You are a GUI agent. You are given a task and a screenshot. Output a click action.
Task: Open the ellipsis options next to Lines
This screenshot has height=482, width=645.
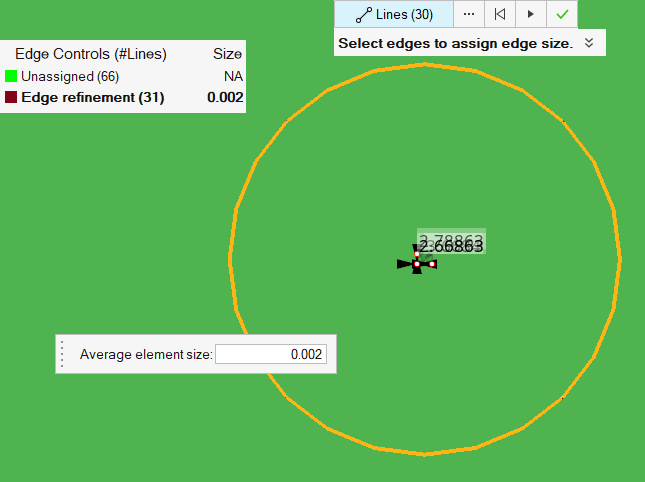pos(469,15)
